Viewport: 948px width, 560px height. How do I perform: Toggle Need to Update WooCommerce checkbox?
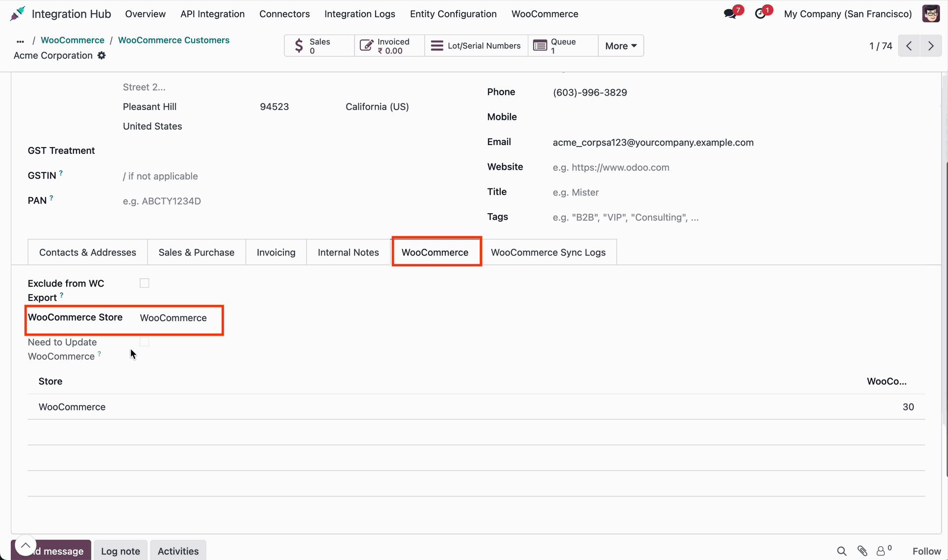144,342
